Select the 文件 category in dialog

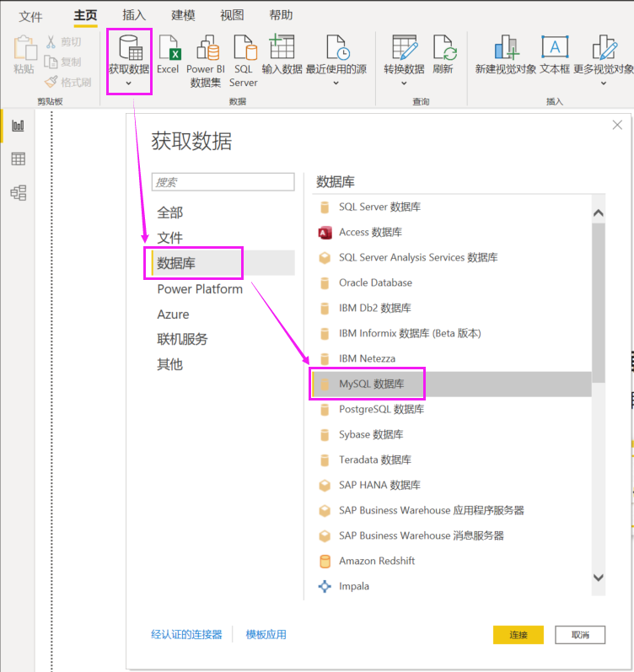tap(169, 238)
